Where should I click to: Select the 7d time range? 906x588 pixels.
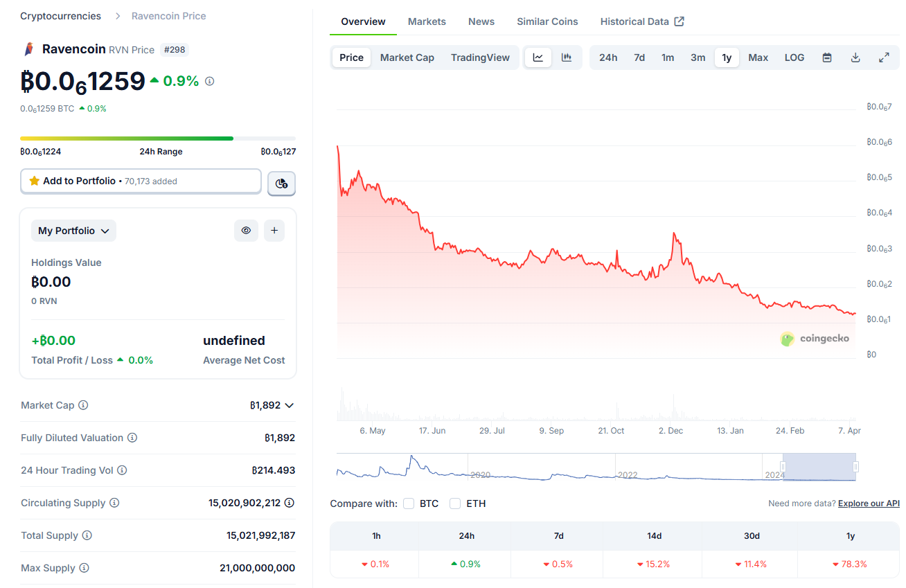tap(639, 57)
